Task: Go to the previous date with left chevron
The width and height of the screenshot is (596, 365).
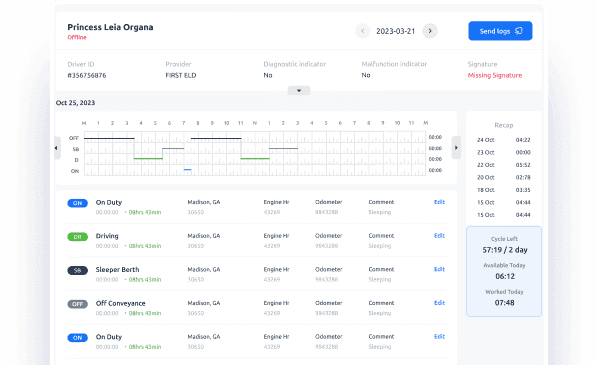Action: click(x=363, y=31)
